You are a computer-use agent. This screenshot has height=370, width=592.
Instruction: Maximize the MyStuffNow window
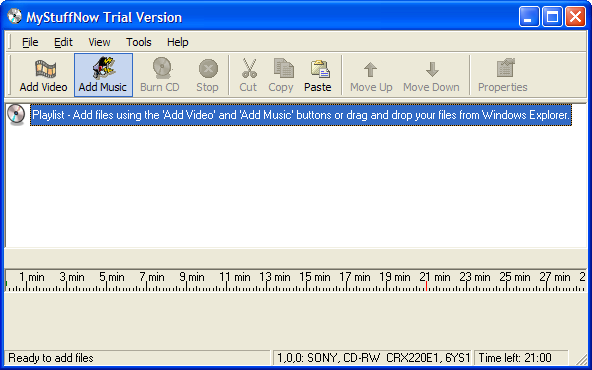(x=552, y=17)
